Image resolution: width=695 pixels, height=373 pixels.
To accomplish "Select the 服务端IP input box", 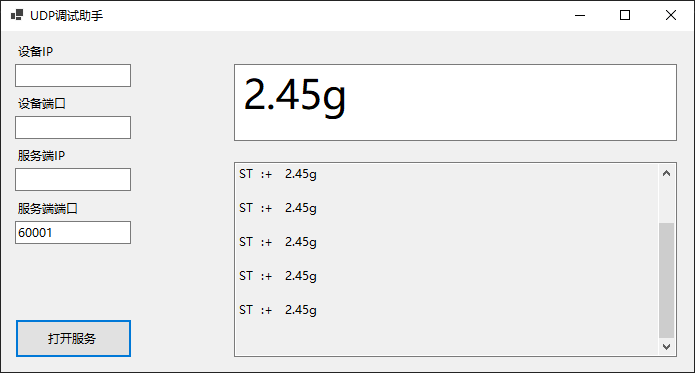I will (x=73, y=179).
